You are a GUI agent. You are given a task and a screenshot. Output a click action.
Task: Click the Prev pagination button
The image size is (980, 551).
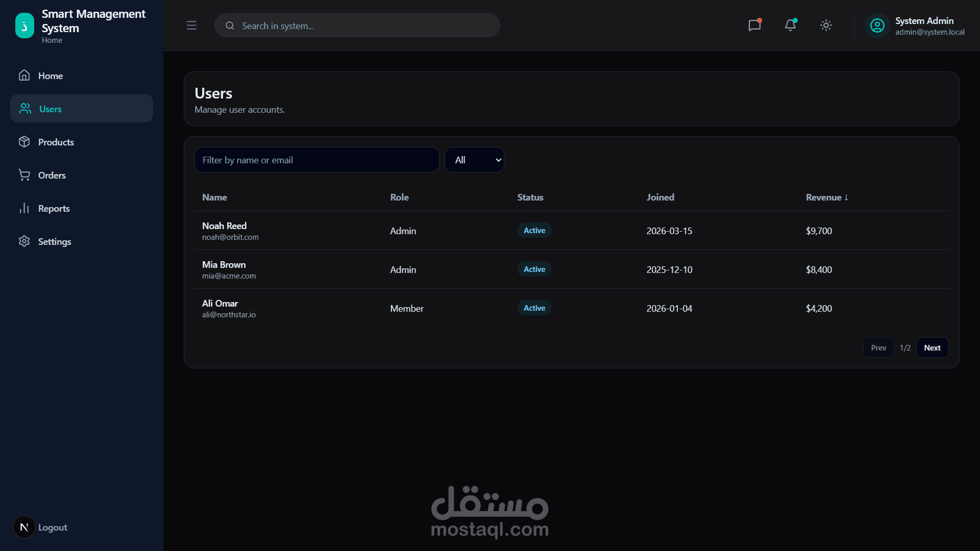[x=878, y=347]
